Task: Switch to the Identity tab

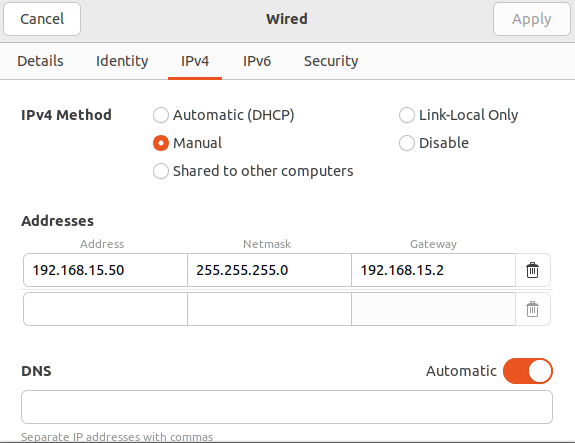Action: tap(122, 61)
